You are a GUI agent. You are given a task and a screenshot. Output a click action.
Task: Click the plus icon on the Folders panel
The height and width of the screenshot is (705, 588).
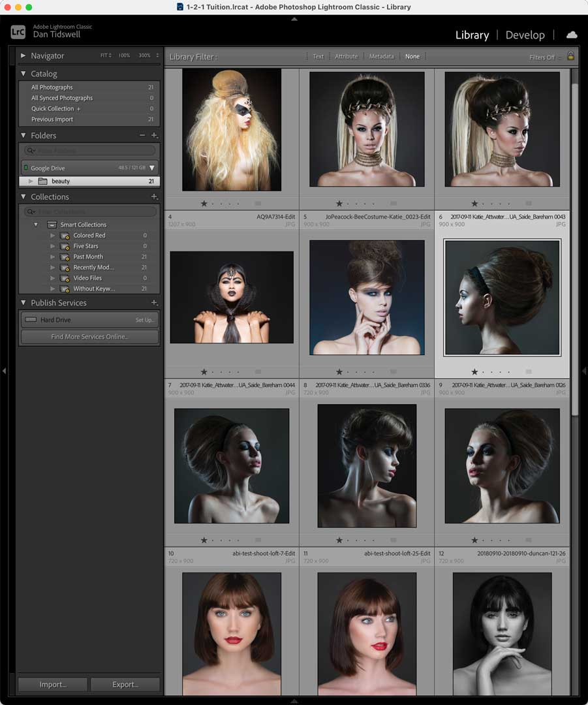click(155, 135)
